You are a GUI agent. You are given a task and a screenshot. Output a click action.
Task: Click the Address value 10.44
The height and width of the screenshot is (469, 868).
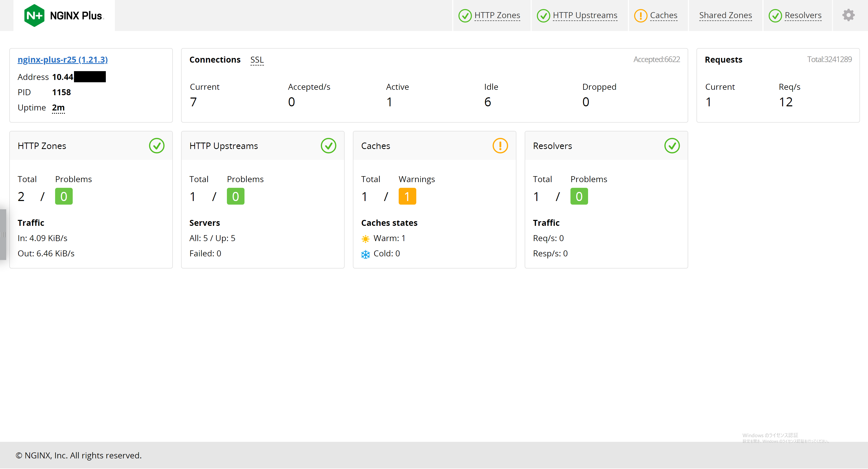click(63, 77)
